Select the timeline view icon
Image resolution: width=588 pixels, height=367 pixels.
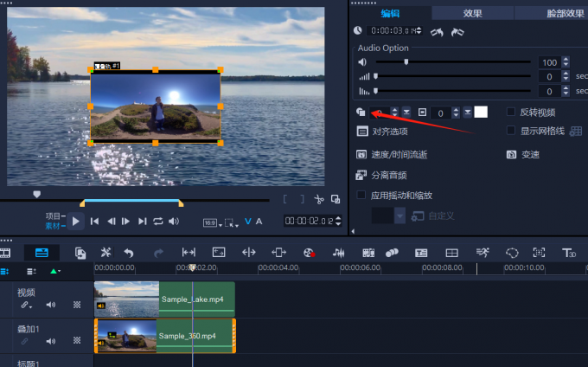[x=42, y=253]
